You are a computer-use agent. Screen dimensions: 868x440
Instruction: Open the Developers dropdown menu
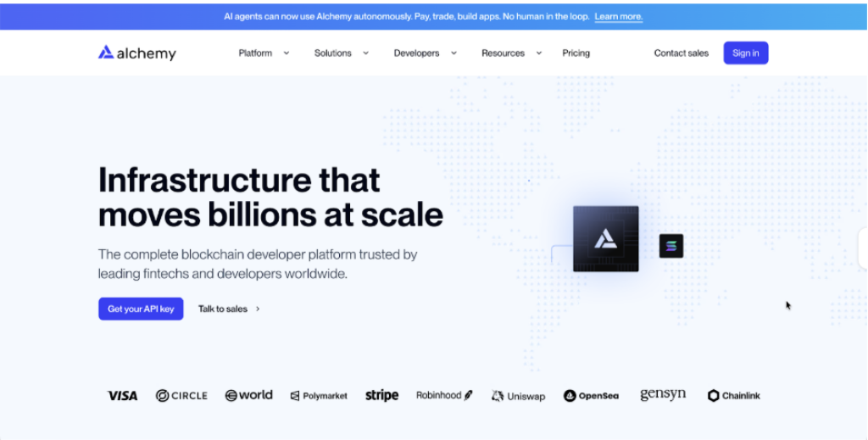click(425, 53)
